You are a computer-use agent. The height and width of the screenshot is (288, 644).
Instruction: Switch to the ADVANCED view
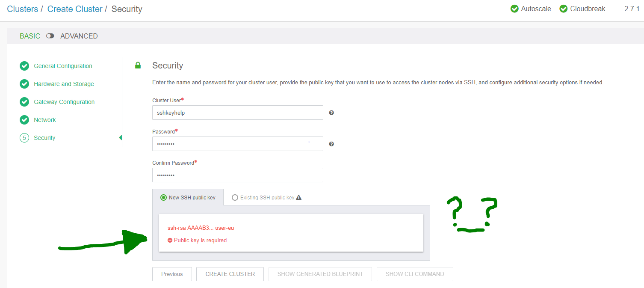(x=79, y=36)
